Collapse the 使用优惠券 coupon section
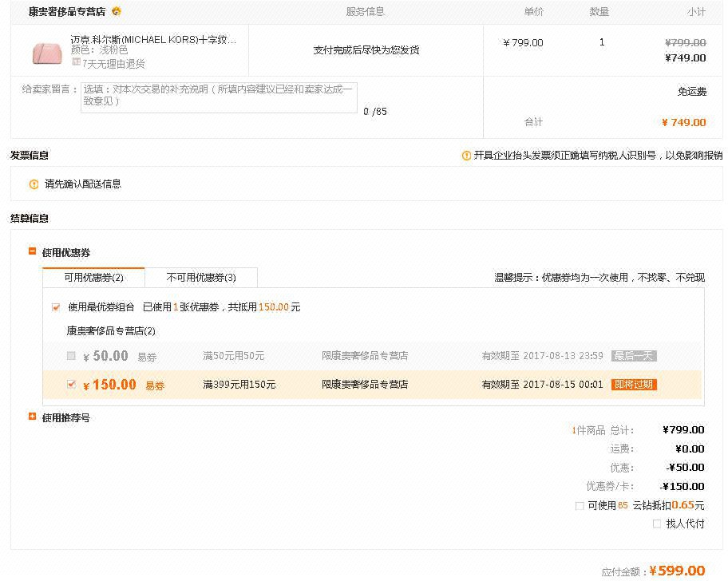Viewport: 728px width, 581px height. pyautogui.click(x=30, y=250)
